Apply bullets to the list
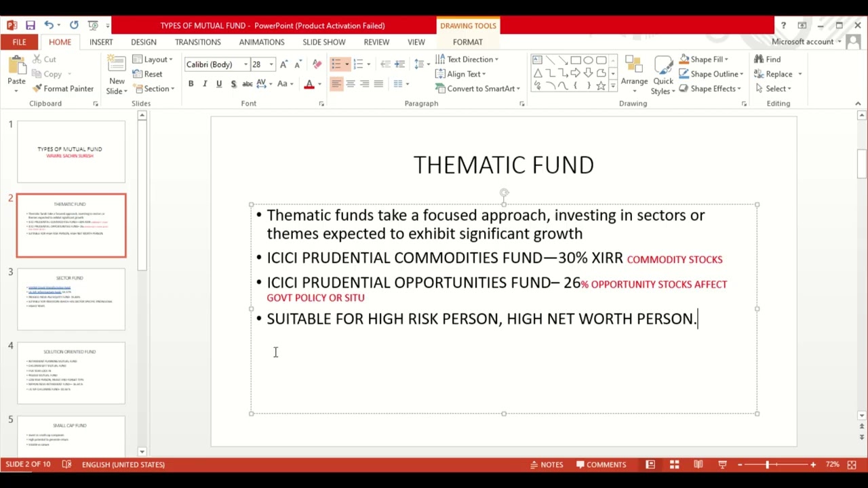Screen dimensions: 868x488 [x=336, y=64]
